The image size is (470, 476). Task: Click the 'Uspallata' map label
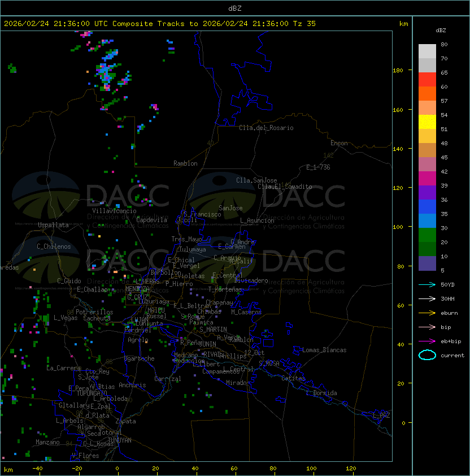54,225
